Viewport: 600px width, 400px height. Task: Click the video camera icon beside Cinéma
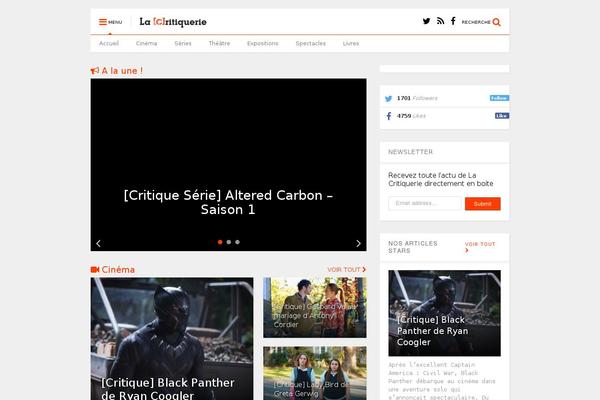tap(95, 270)
